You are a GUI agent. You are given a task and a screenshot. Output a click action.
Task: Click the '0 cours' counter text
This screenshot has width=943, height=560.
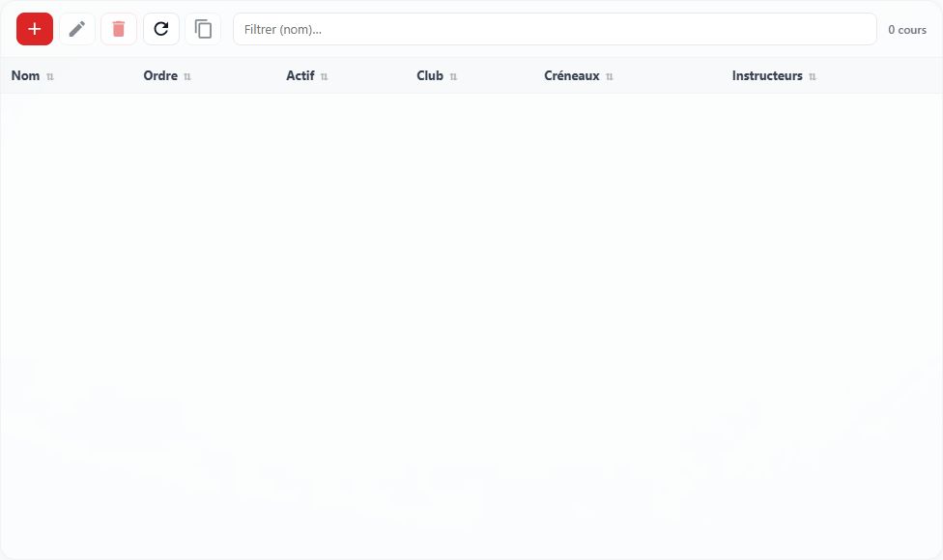(x=907, y=29)
